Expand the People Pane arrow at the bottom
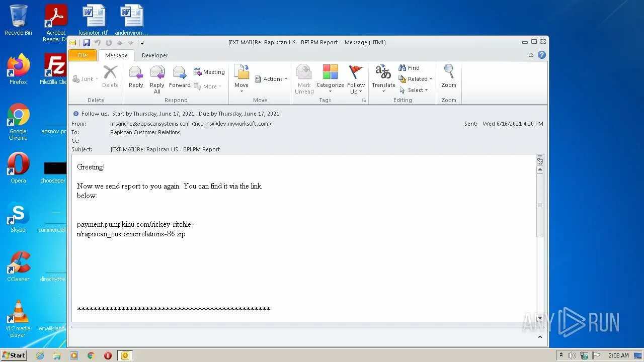 pyautogui.click(x=540, y=337)
